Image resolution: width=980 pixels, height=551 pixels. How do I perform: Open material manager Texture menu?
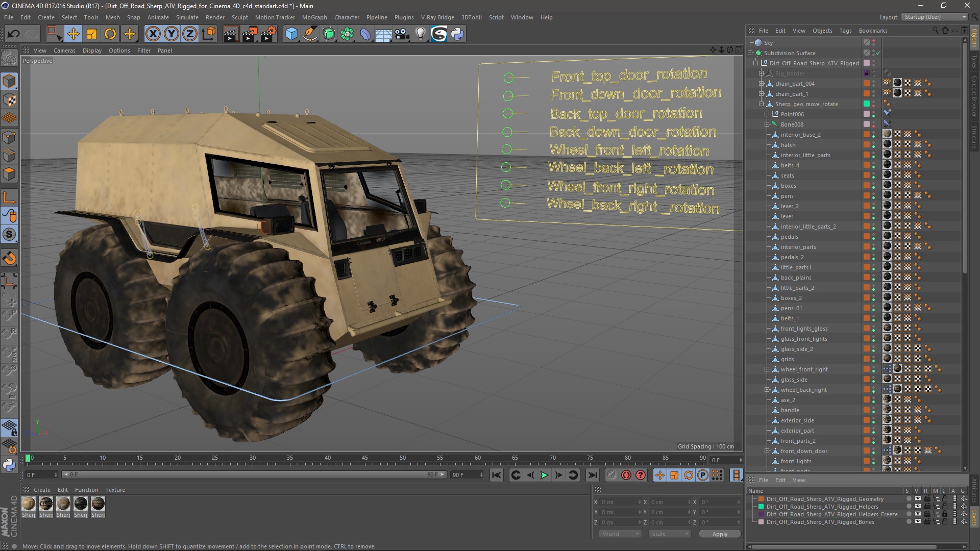pyautogui.click(x=115, y=490)
